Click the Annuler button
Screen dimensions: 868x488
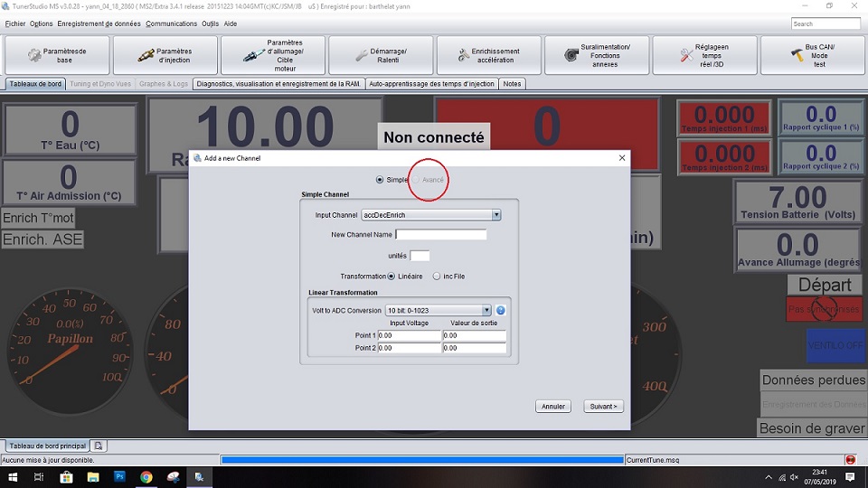coord(553,407)
